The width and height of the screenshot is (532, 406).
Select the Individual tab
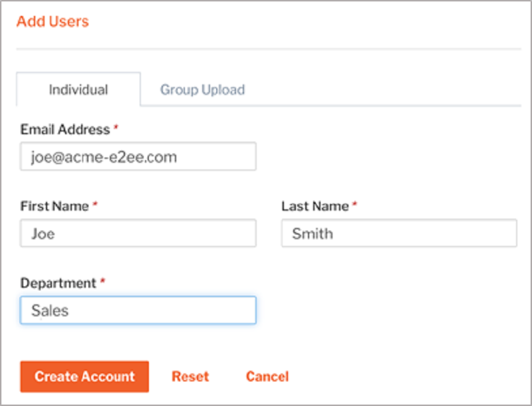click(x=78, y=90)
